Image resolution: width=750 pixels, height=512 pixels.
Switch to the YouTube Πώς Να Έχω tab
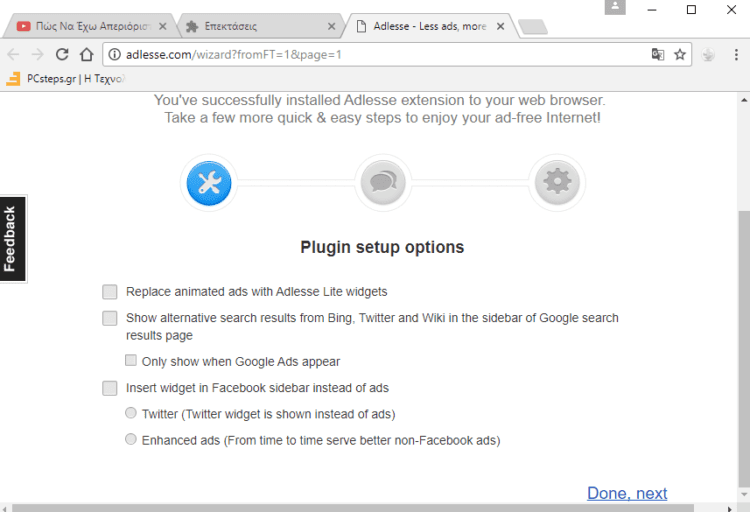92,26
